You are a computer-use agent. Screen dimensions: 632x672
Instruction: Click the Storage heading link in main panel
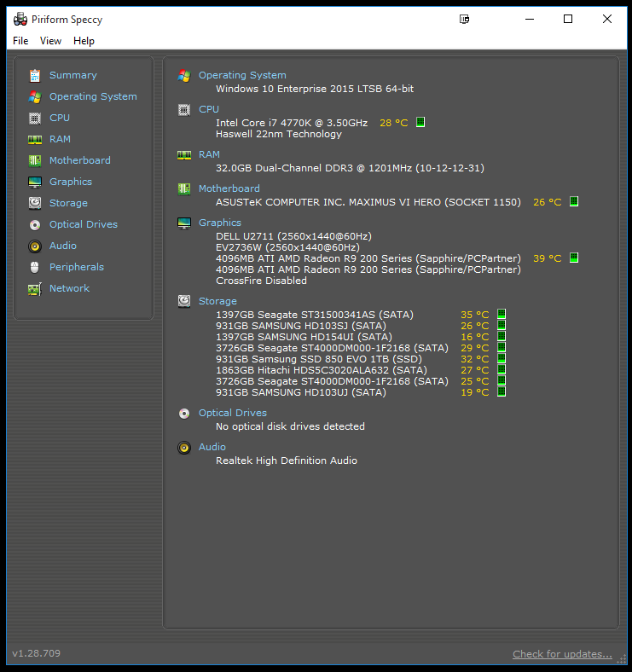pyautogui.click(x=217, y=301)
